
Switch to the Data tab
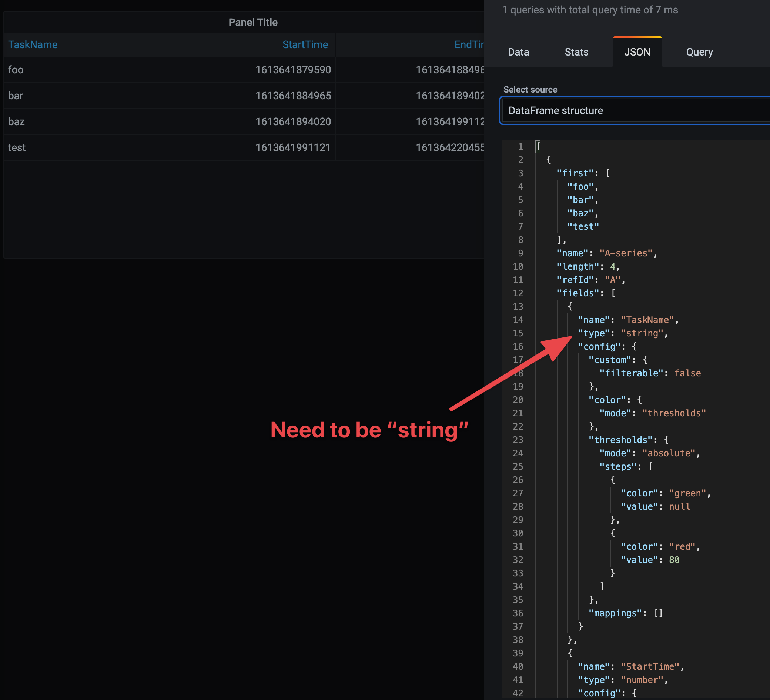518,51
